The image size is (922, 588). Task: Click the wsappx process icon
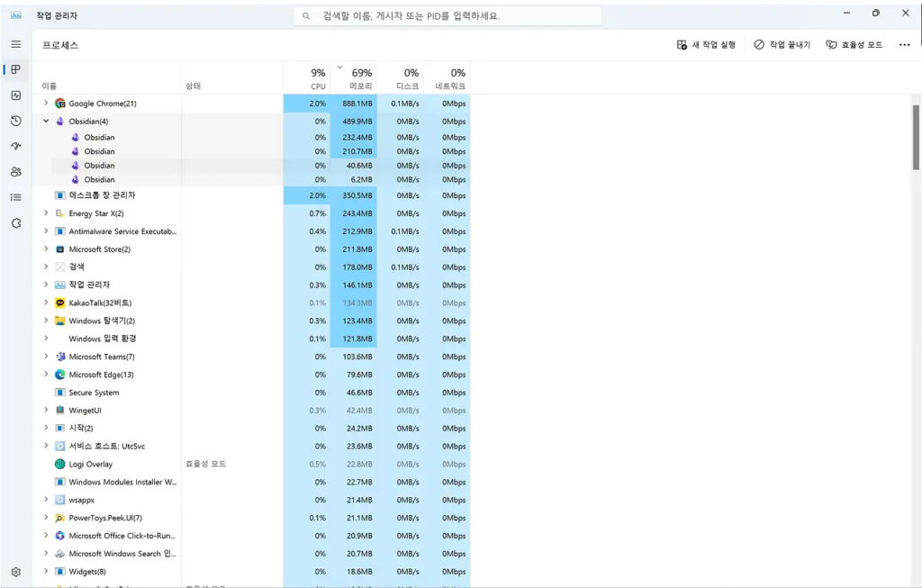tap(60, 500)
